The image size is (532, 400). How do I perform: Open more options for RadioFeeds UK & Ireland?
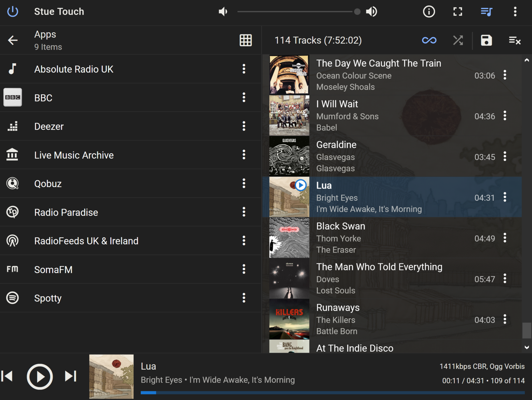(244, 241)
